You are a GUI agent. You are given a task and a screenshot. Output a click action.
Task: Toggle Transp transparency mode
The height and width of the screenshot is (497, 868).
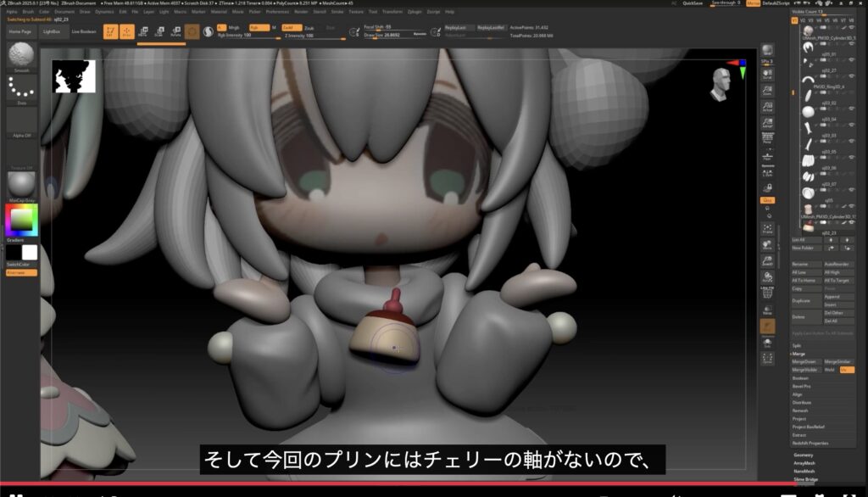coord(767,310)
